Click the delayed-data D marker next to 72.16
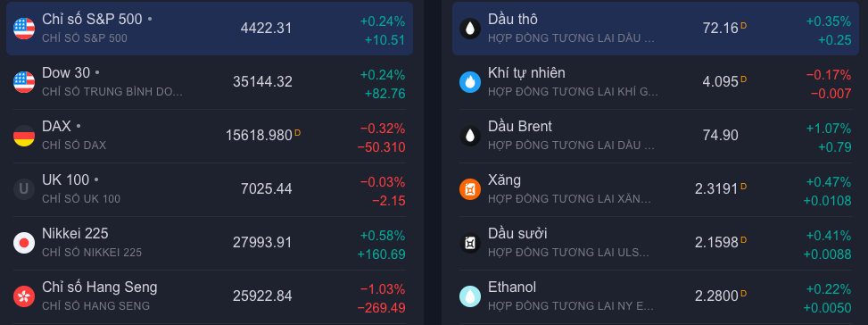 pyautogui.click(x=743, y=26)
